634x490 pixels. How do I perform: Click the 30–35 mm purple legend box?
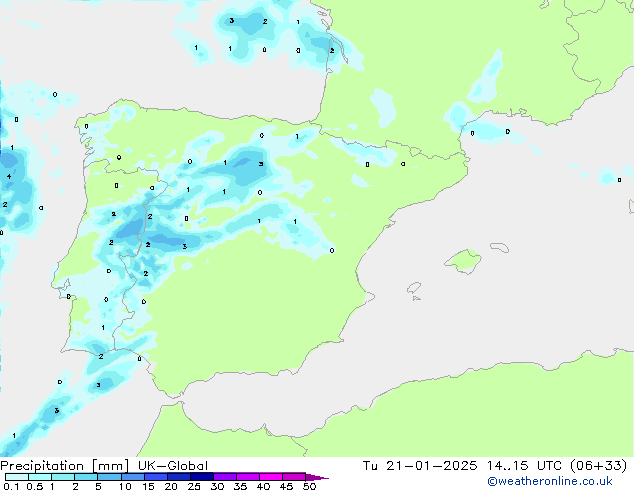point(224,477)
